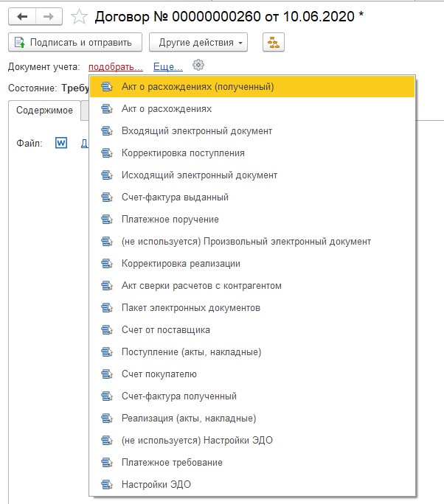Click icon beside Корректировка поступления
444x504 pixels.
[107, 153]
